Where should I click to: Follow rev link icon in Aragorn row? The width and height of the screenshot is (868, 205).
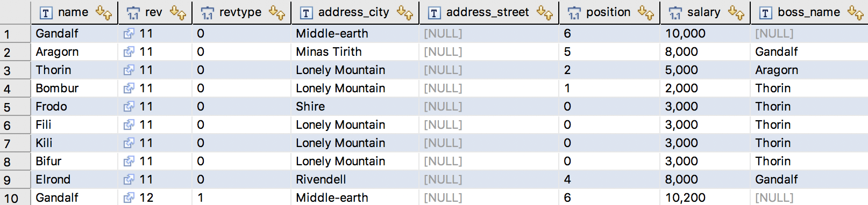tap(129, 52)
